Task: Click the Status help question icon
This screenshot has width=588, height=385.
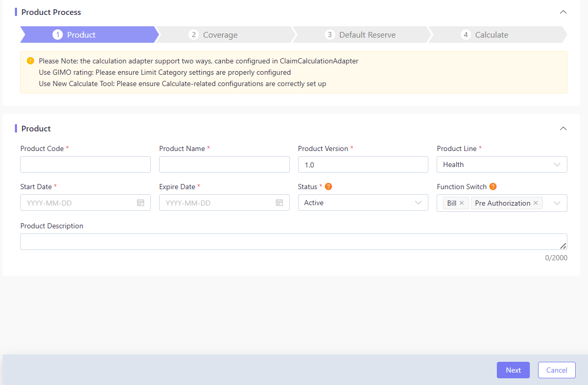Action: point(328,187)
